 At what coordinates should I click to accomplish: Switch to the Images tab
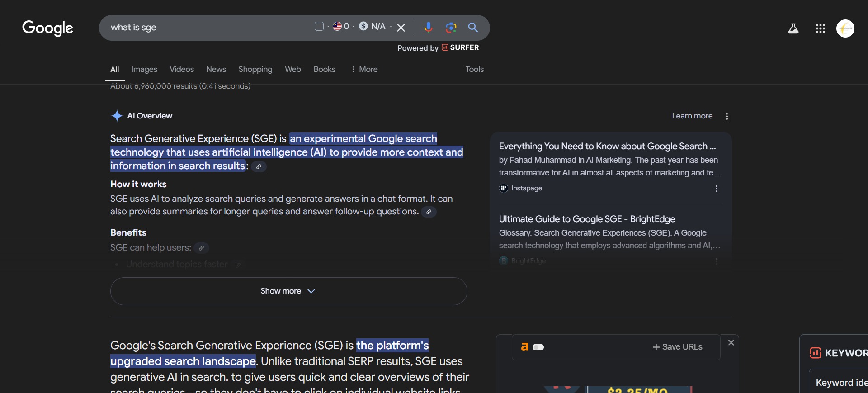click(144, 69)
